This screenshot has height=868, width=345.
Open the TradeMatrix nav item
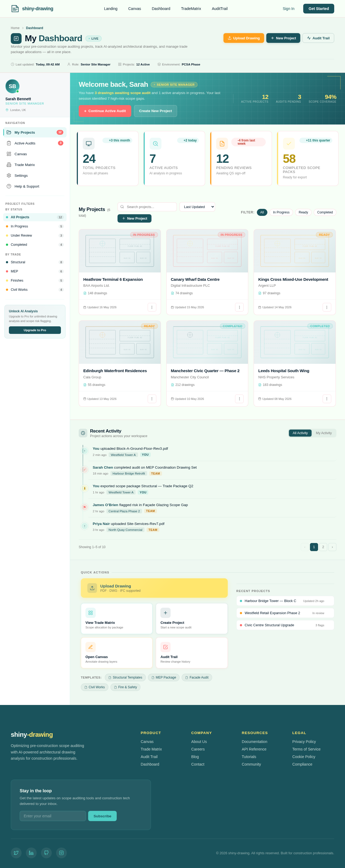[191, 9]
